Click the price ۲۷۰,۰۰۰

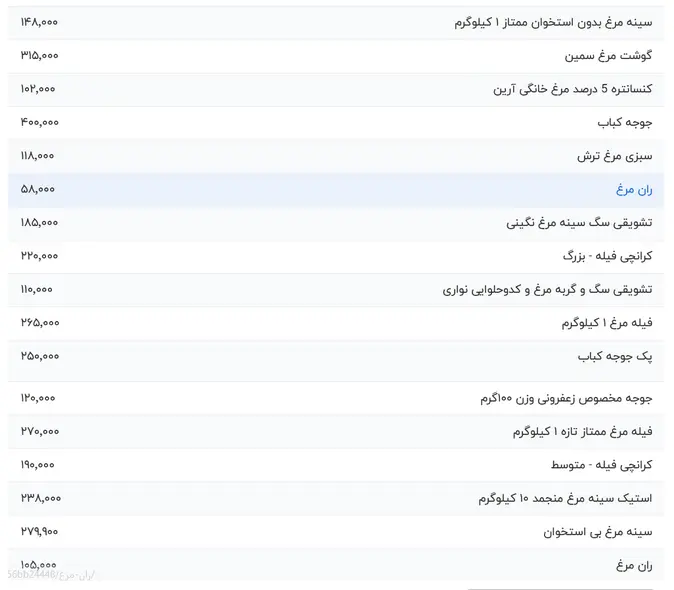pyautogui.click(x=40, y=431)
